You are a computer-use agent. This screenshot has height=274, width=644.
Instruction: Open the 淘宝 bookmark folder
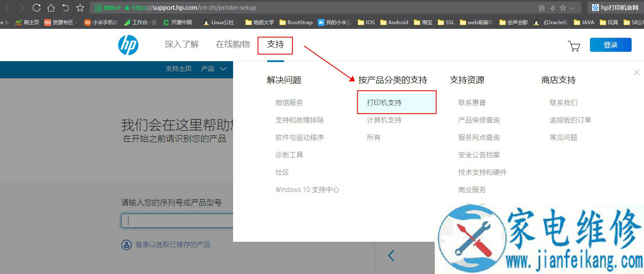click(423, 23)
